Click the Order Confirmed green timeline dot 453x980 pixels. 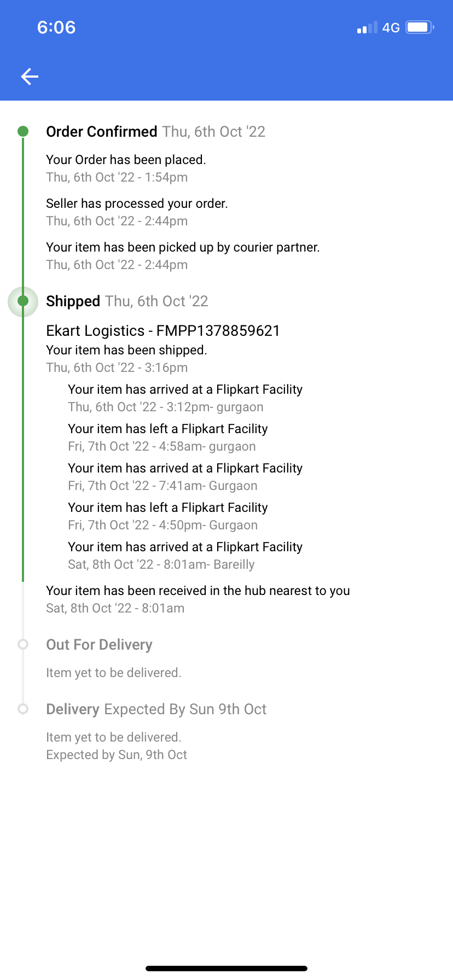pos(23,131)
